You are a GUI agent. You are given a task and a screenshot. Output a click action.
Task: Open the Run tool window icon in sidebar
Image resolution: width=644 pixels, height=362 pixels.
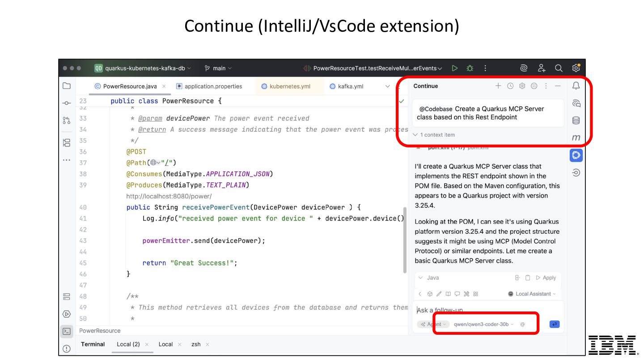click(67, 314)
